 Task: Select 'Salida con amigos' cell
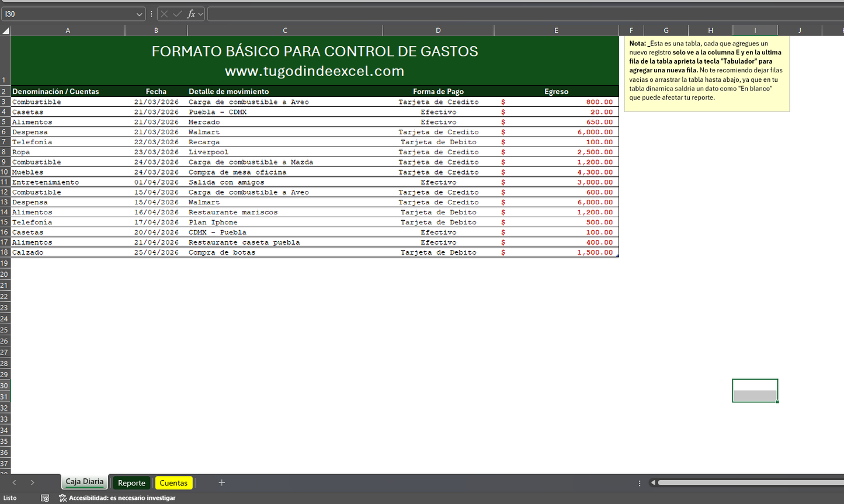285,182
